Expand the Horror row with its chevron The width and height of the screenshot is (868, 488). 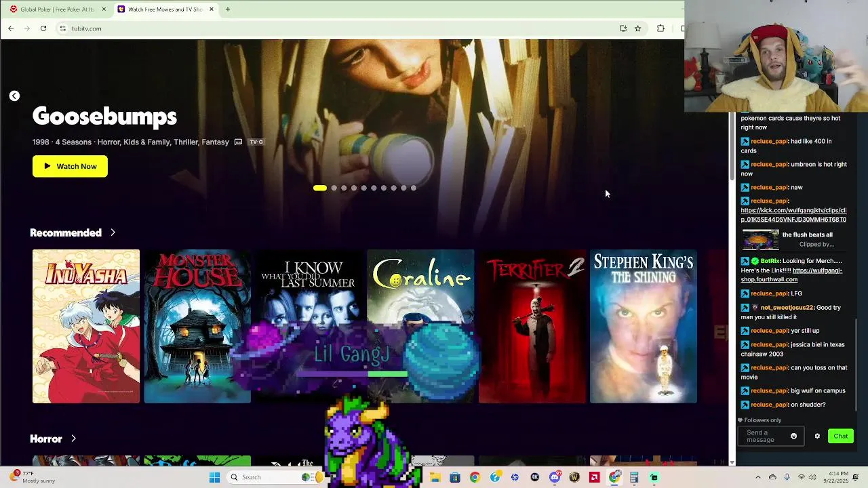click(73, 439)
